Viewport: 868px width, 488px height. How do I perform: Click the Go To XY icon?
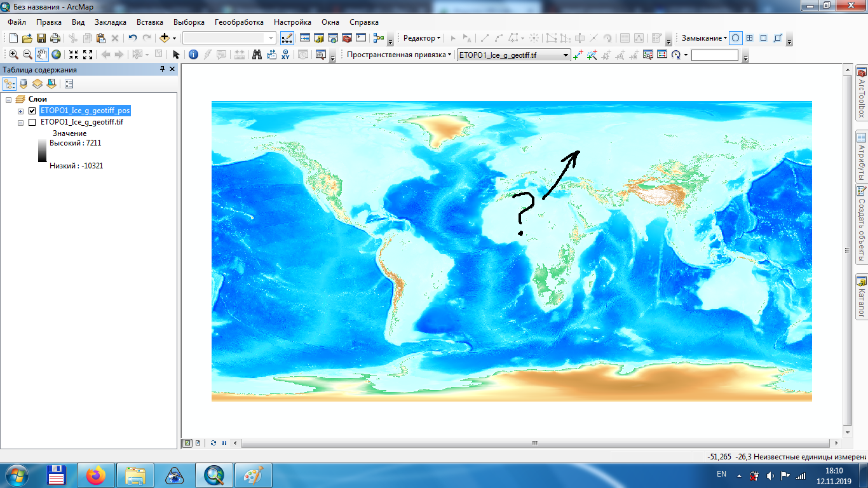[x=285, y=55]
